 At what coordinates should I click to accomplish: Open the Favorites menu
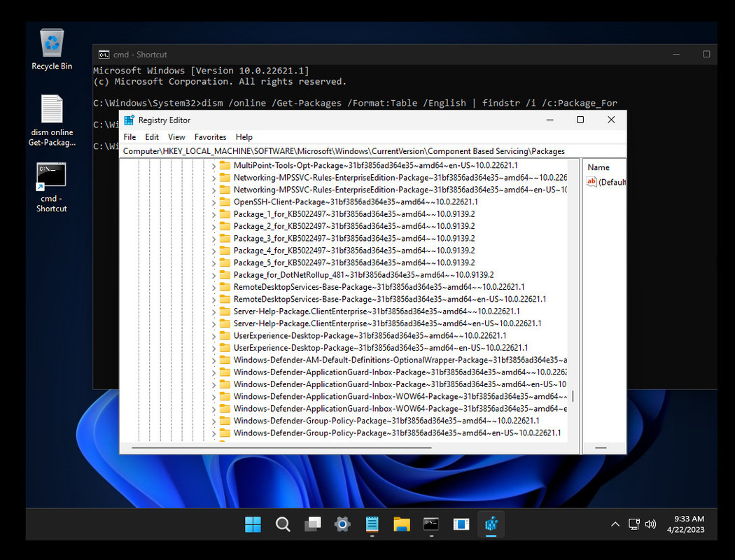211,136
